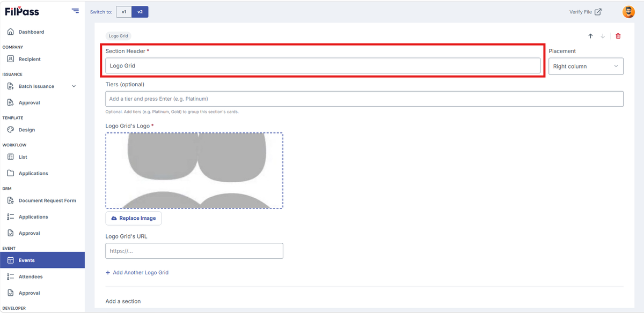
Task: Click the Logo Grid tag chip
Action: (x=118, y=36)
